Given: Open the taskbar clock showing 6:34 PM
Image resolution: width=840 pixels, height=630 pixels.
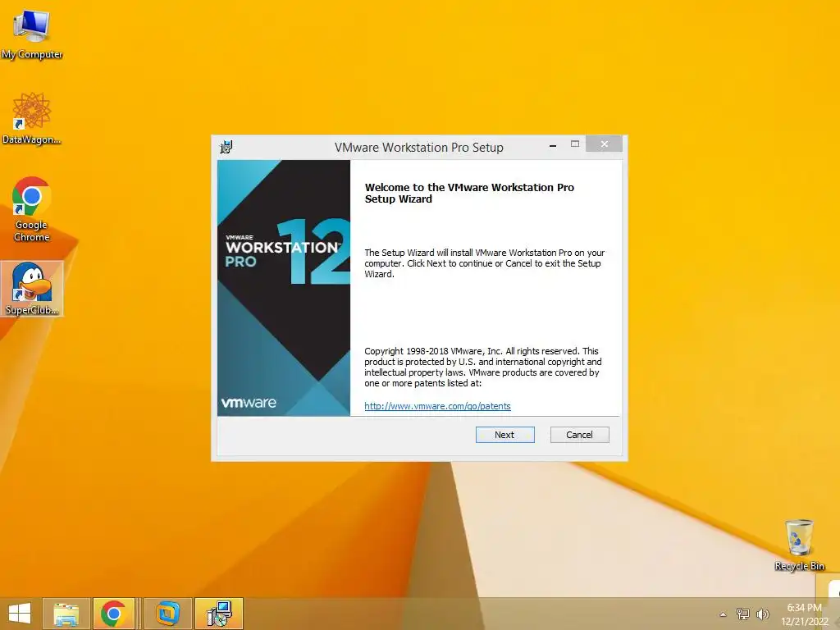Looking at the screenshot, I should click(x=804, y=614).
